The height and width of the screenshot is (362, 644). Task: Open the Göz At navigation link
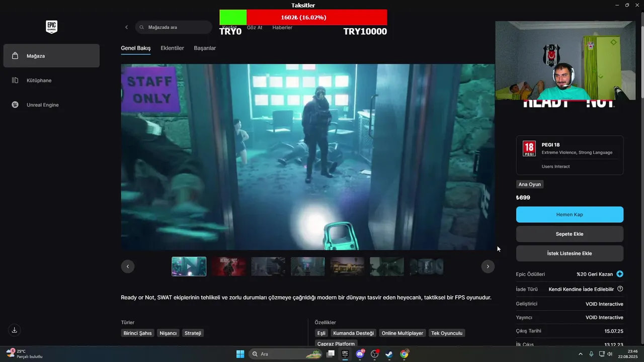(255, 28)
